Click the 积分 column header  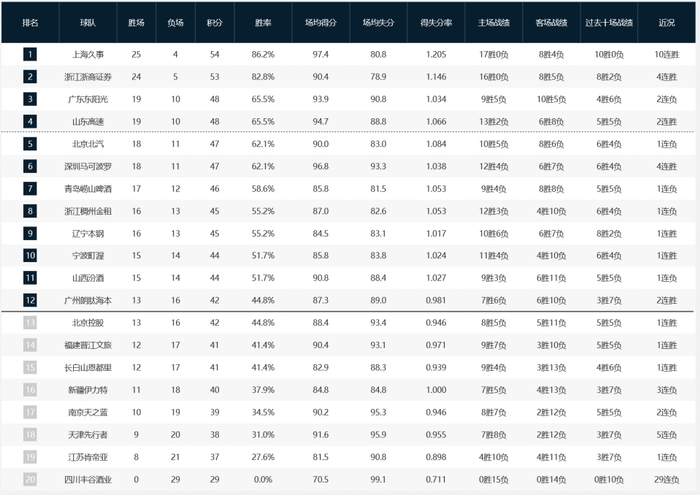215,21
